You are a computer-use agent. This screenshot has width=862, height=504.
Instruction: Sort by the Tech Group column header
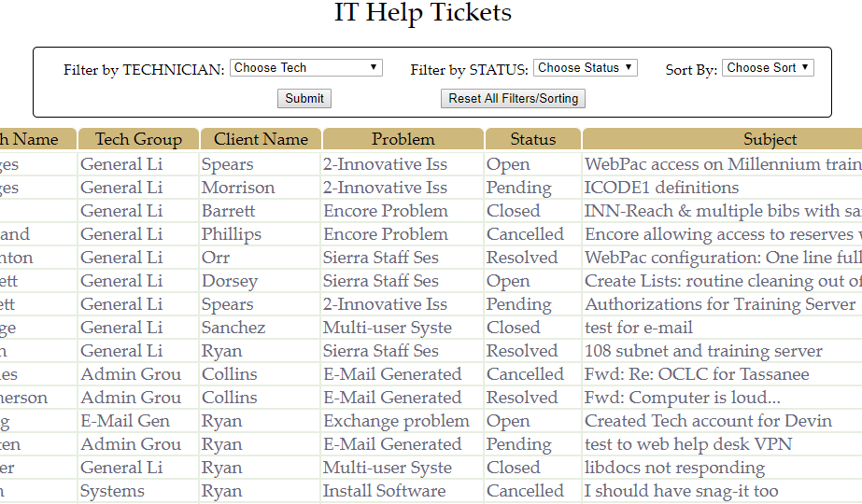(x=138, y=140)
